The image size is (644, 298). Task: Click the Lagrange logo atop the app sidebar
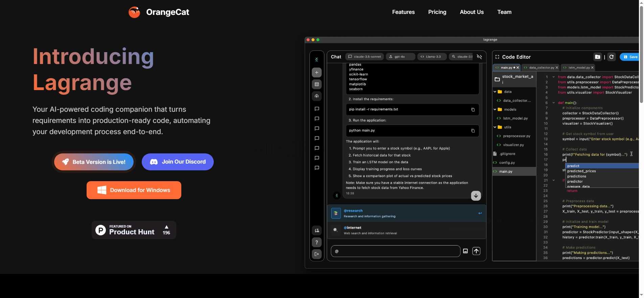pos(317,60)
